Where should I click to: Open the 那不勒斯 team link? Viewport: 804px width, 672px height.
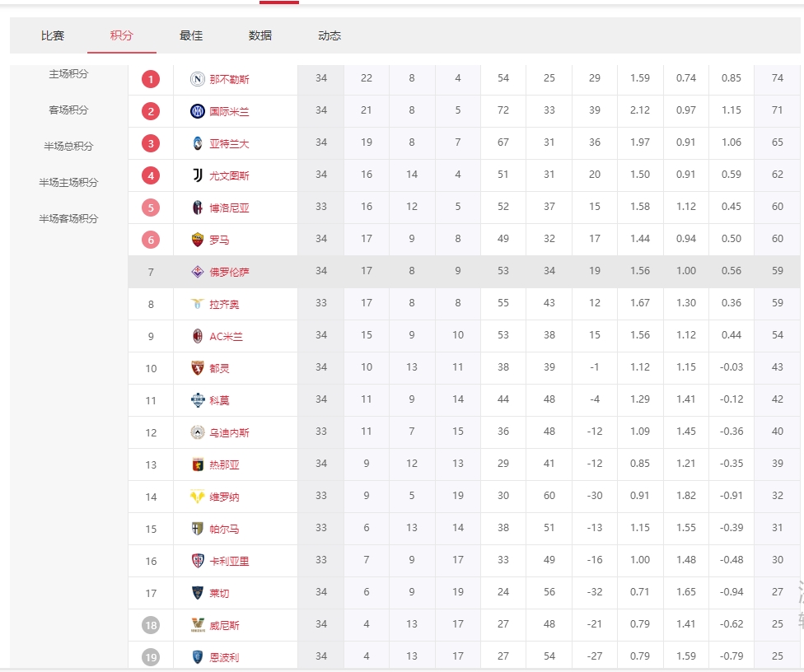click(229, 79)
